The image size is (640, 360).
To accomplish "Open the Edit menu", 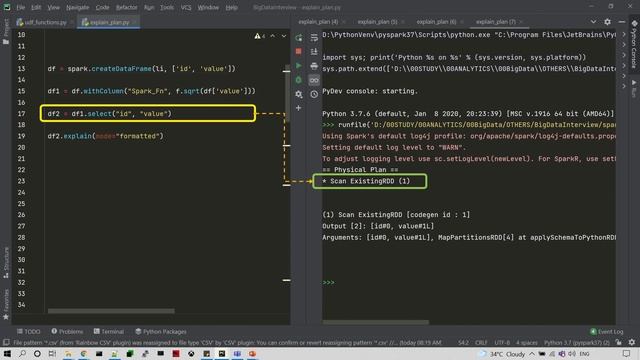I will [36, 7].
